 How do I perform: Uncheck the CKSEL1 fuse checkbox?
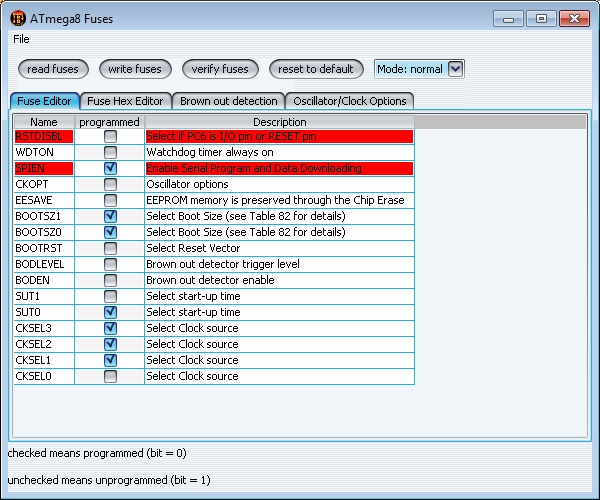coord(110,360)
